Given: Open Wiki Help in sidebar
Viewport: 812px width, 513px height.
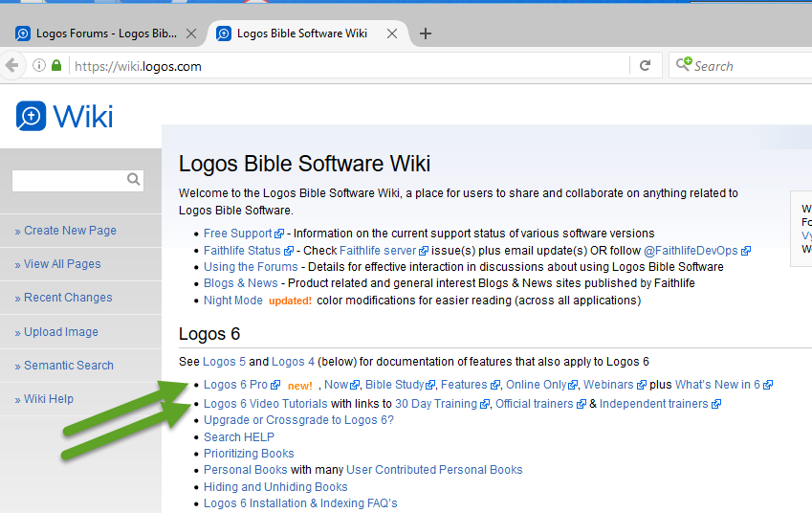Looking at the screenshot, I should coord(49,399).
